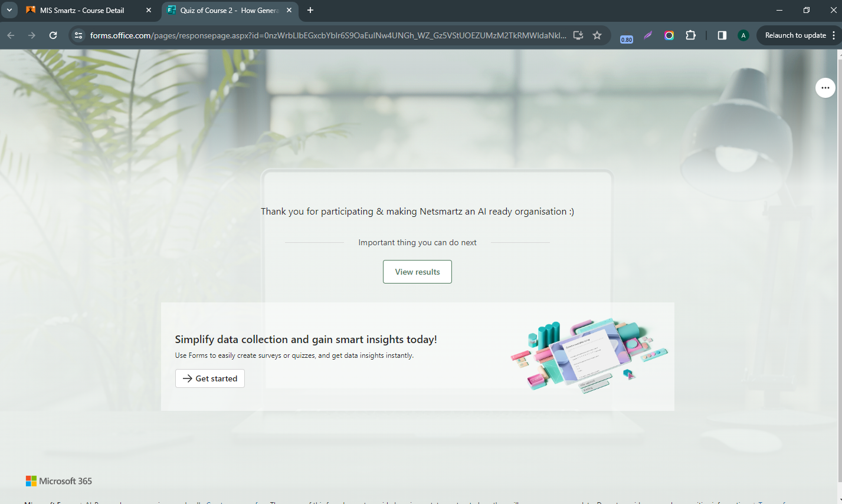Click the View results button
The width and height of the screenshot is (842, 504).
click(417, 272)
